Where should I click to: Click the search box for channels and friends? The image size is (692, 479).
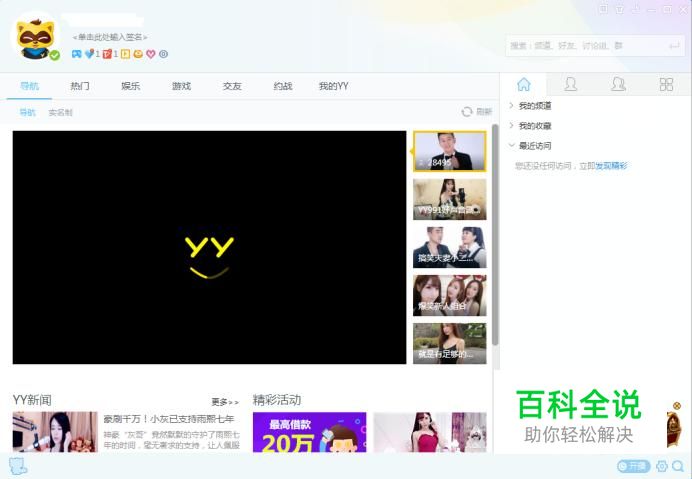pos(595,45)
